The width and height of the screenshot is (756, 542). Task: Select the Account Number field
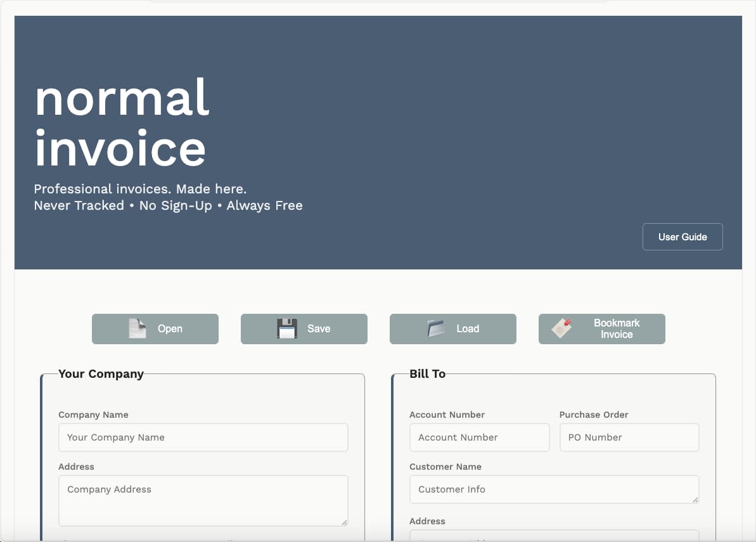tap(479, 437)
